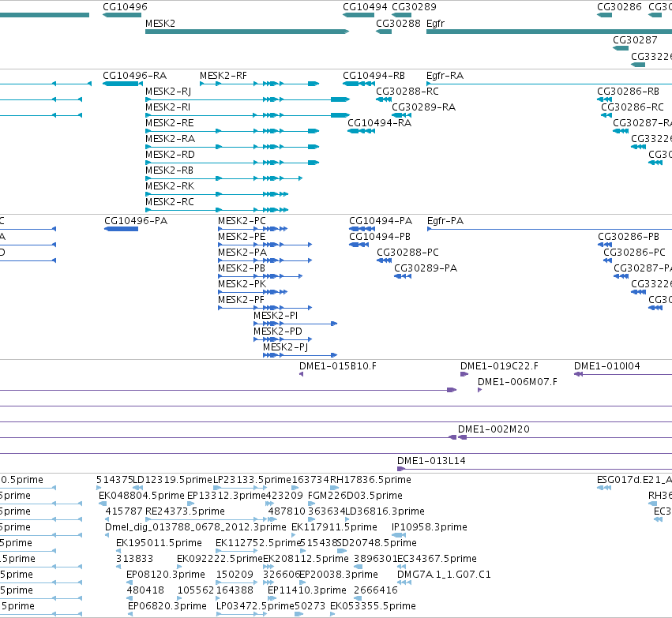Open EST label FGM226D03.5prime
Screen dimensions: 672x618
355,496
